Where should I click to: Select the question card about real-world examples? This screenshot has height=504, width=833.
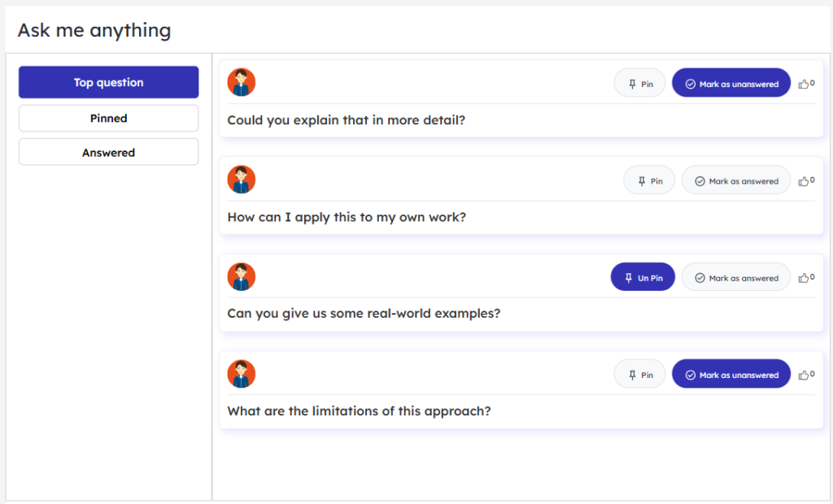click(407, 313)
